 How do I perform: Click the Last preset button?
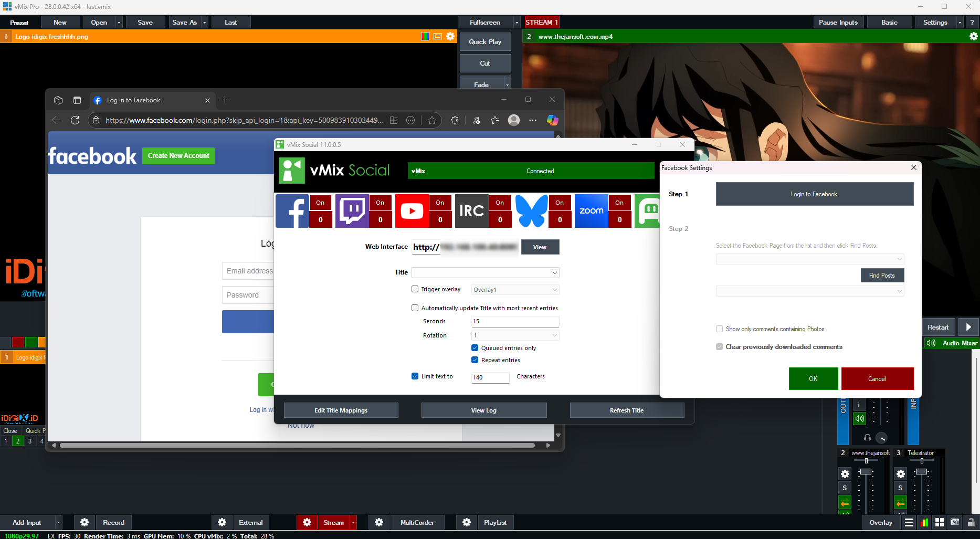231,23
